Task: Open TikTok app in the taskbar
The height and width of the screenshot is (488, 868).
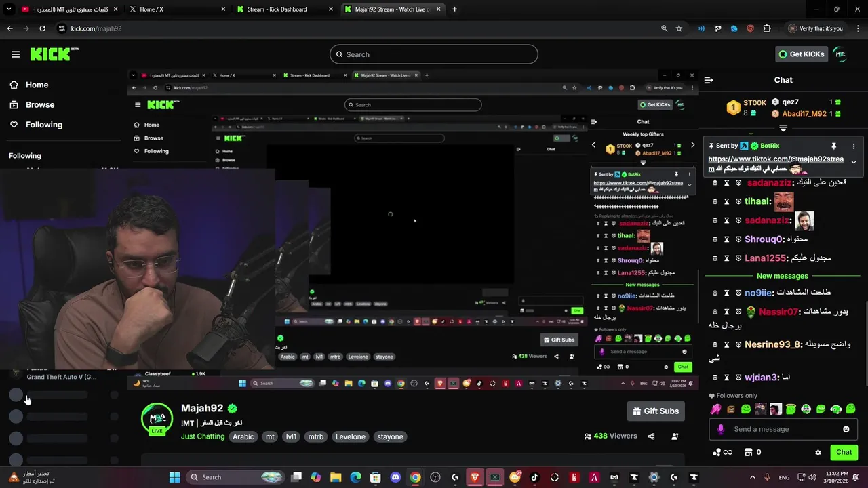Action: 534,477
